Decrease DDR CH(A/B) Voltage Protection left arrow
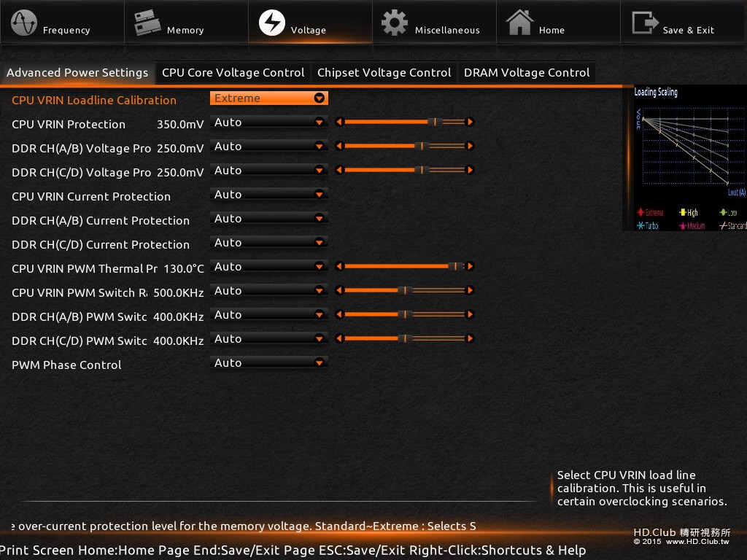 pyautogui.click(x=339, y=146)
